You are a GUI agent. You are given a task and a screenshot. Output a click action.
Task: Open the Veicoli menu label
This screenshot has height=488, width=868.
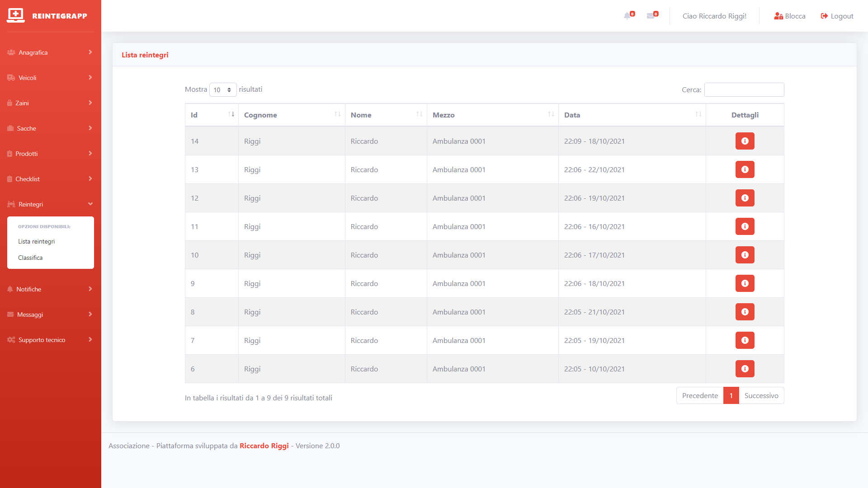click(28, 78)
